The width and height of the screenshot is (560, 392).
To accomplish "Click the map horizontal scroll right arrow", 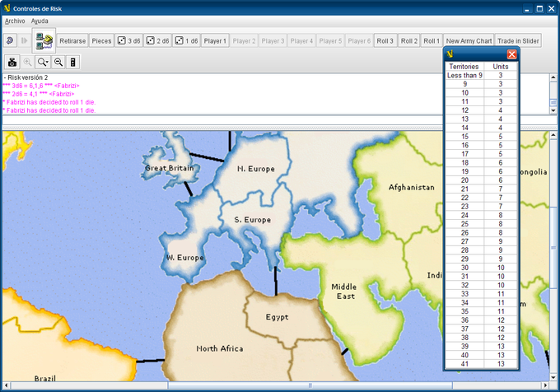I will pos(545,385).
